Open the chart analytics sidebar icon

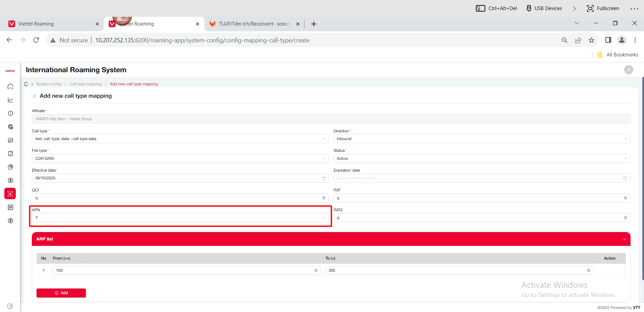[x=10, y=100]
